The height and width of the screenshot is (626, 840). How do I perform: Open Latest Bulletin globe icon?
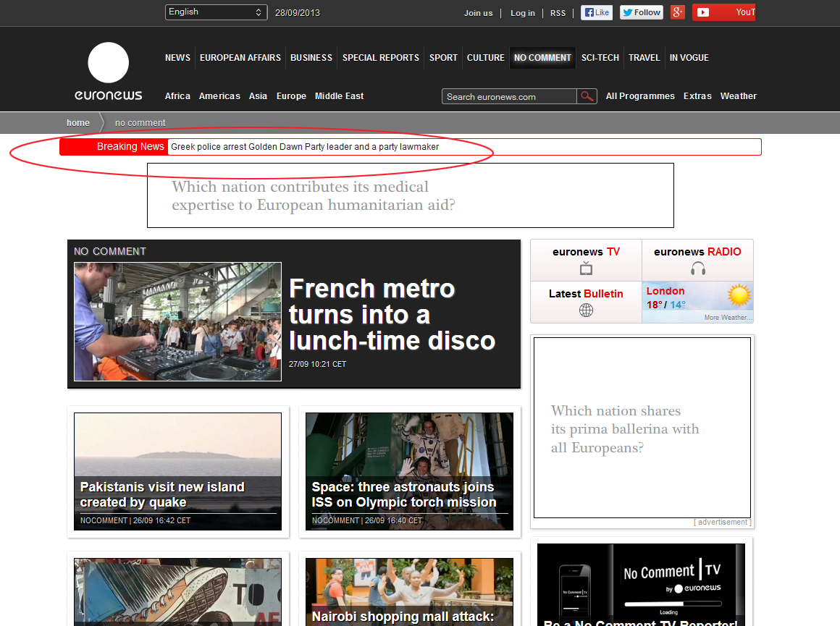(586, 310)
